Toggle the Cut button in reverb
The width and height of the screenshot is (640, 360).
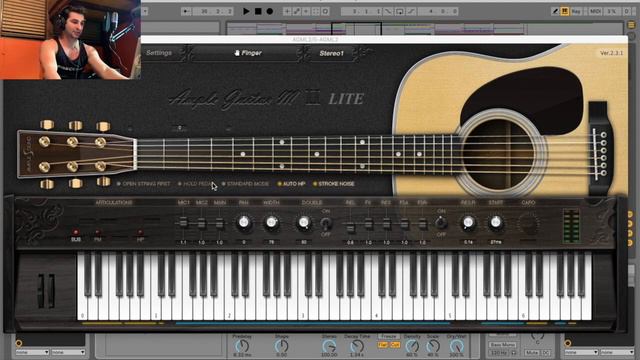coord(395,345)
